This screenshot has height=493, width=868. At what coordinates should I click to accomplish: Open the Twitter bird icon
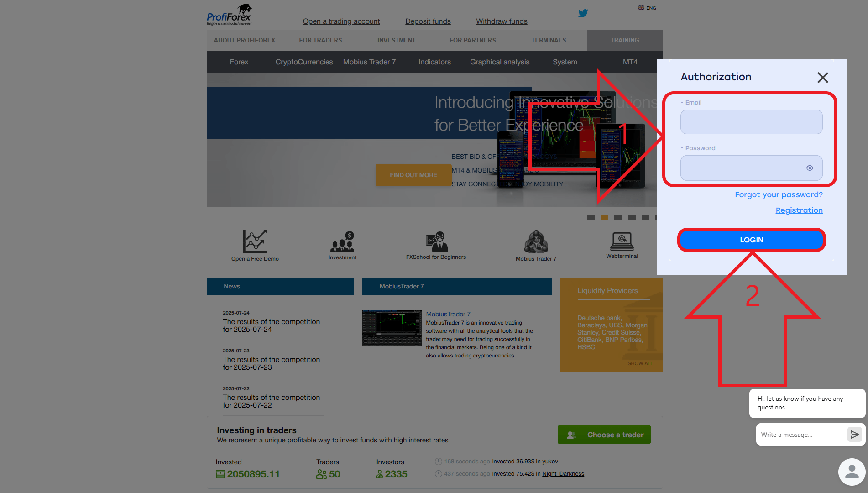(x=583, y=13)
